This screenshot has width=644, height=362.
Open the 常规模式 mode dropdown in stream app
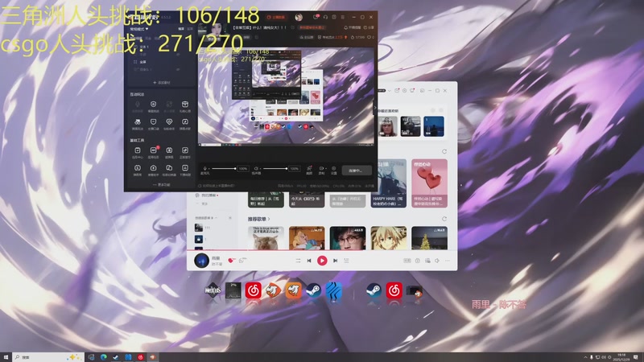[x=138, y=29]
